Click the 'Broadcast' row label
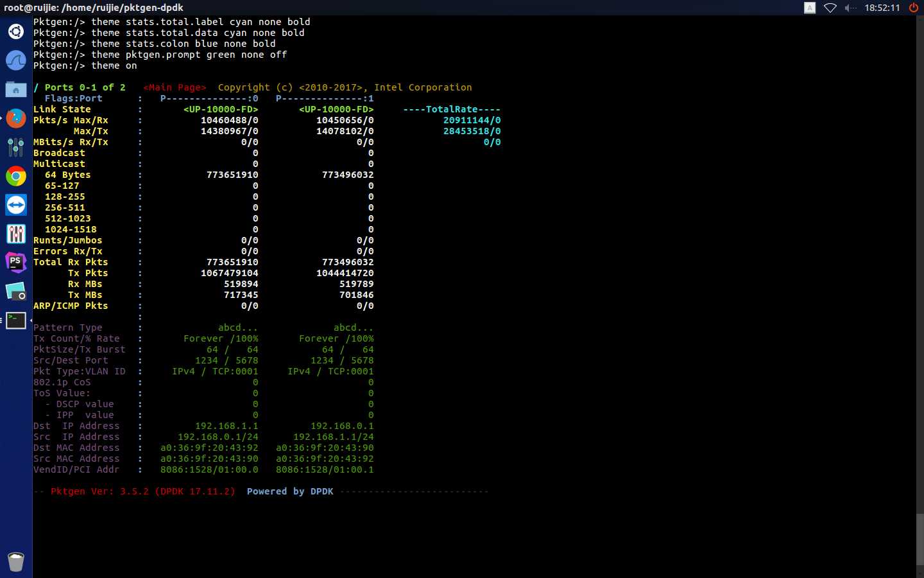This screenshot has height=578, width=924. click(x=59, y=153)
